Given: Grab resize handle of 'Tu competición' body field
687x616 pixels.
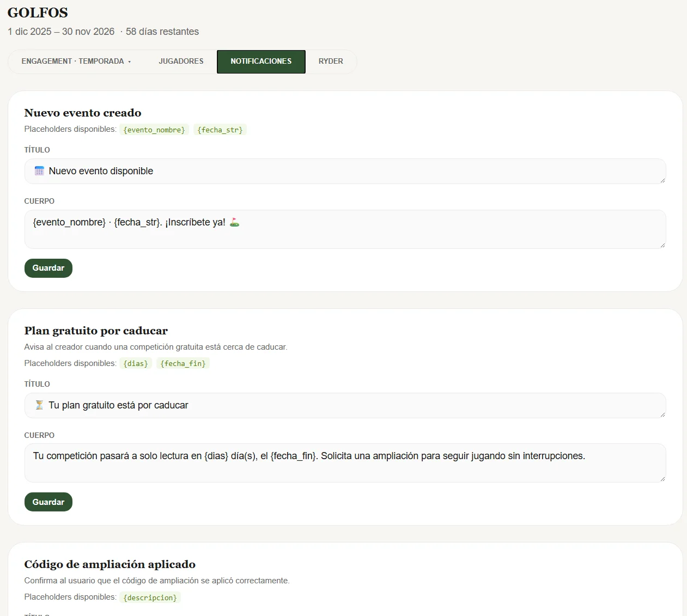Looking at the screenshot, I should tap(662, 479).
